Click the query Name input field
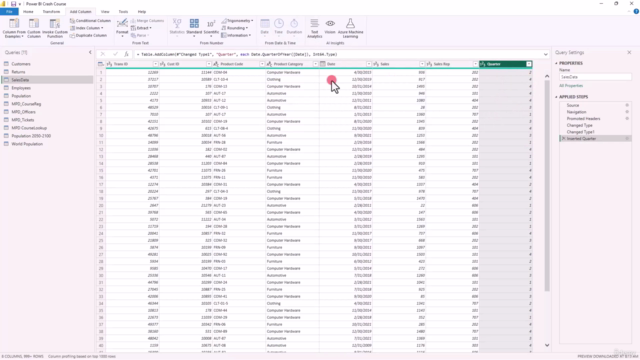 point(595,77)
